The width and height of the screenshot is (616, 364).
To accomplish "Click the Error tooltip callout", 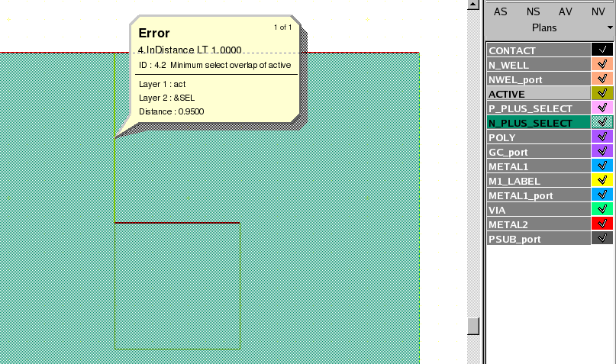I will pos(214,72).
